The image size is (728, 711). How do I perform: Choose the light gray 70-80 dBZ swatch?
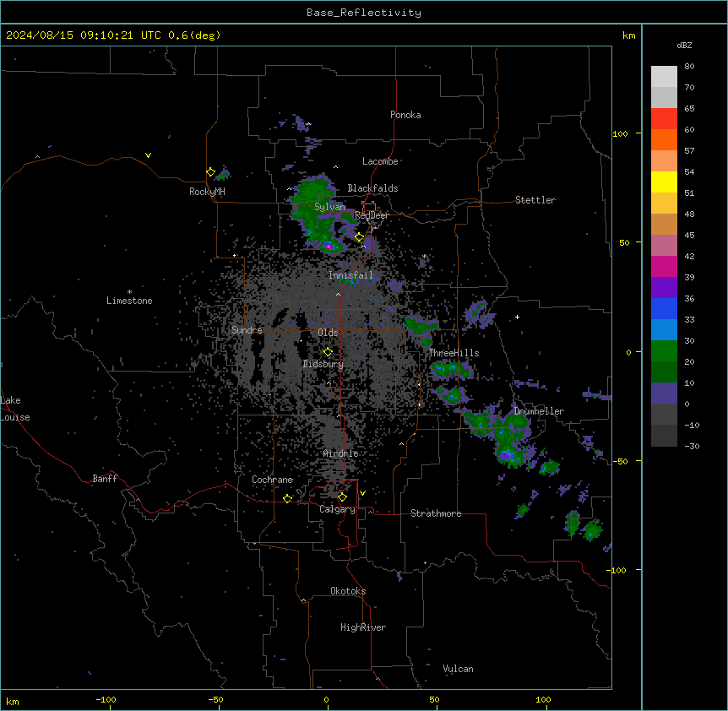pyautogui.click(x=664, y=77)
